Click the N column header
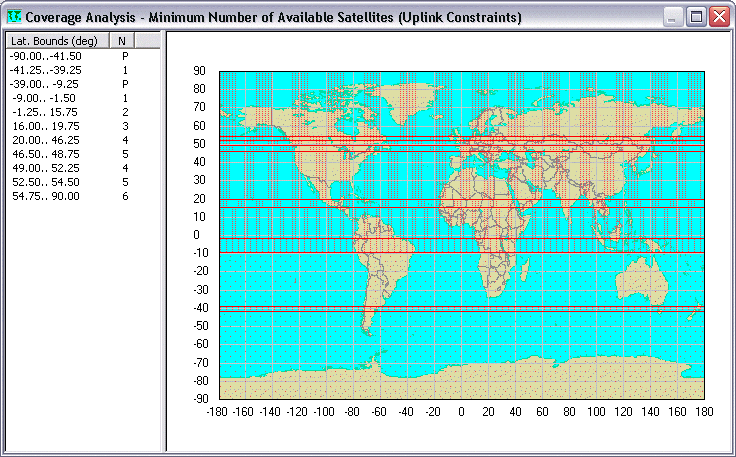Viewport: 736px width, 457px height. 121,40
